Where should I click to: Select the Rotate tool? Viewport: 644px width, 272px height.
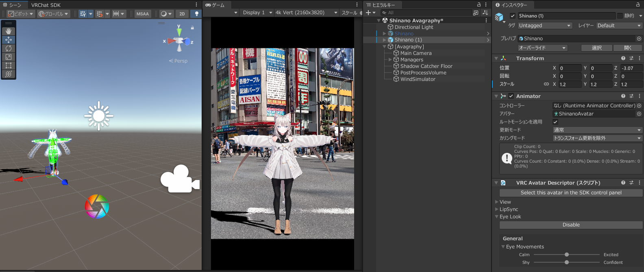pos(9,48)
